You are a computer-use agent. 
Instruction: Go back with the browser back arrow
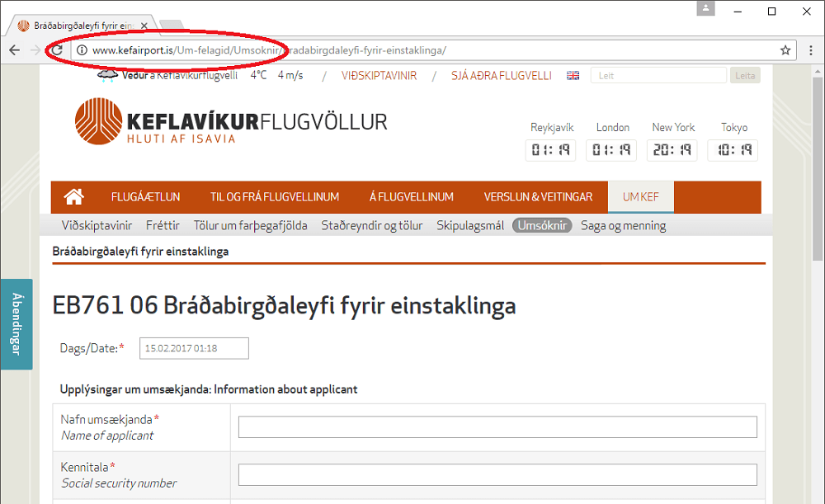[15, 50]
